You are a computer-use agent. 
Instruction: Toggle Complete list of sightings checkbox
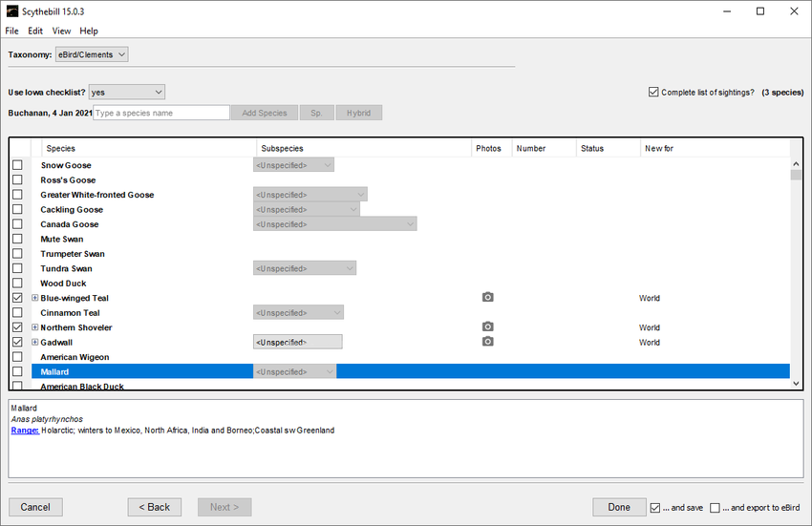coord(653,93)
